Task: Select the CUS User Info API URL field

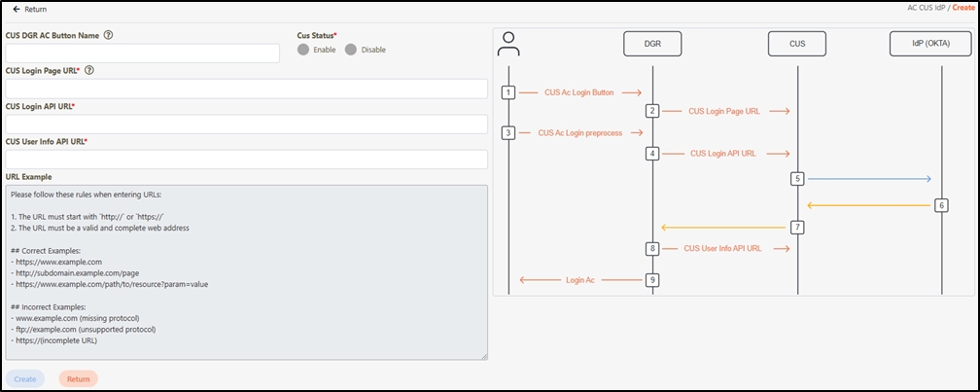Action: (246, 160)
